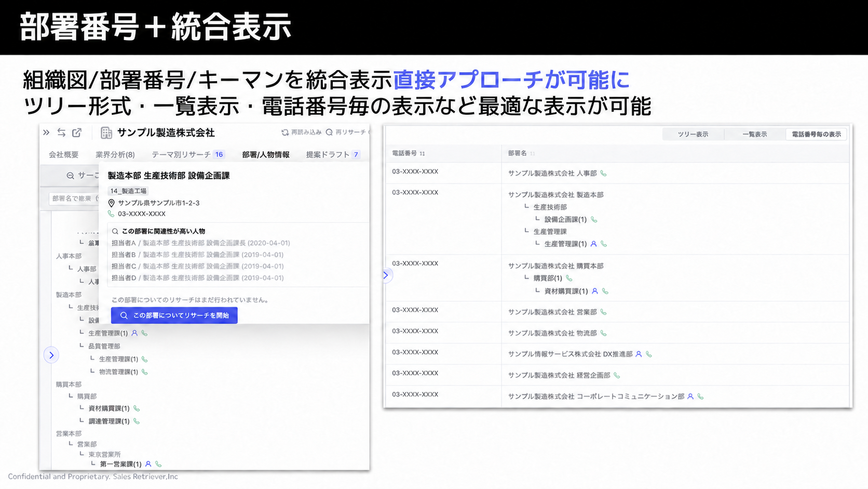The height and width of the screenshot is (489, 868).
Task: Click the map pin icon beside サンプル県サンプル市1-2-3
Action: point(111,203)
